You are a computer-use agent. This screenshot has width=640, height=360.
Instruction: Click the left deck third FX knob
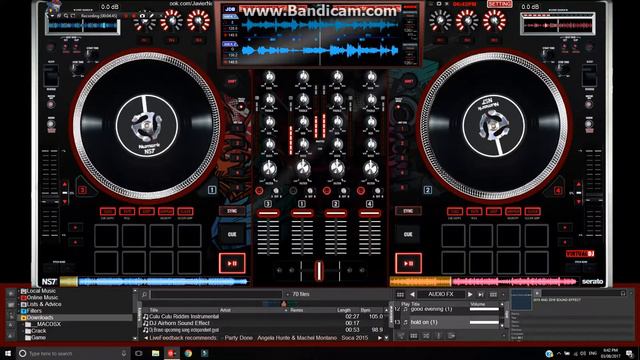[x=198, y=20]
